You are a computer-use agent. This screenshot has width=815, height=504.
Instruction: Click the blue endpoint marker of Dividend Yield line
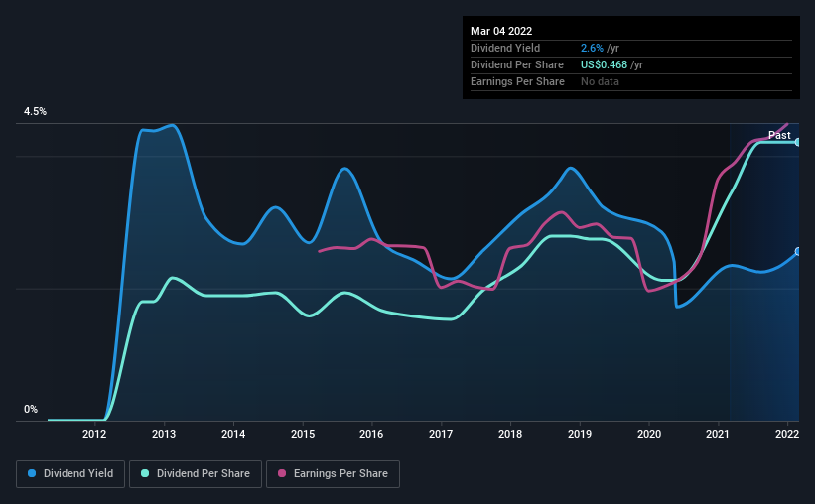(798, 251)
